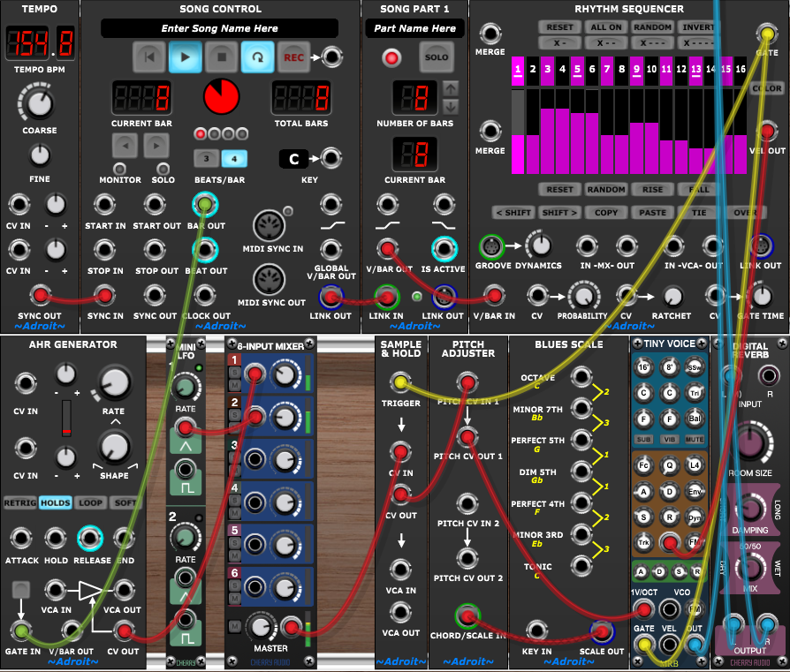
Task: Click the MIDI SYNC OUT socket
Action: pyautogui.click(x=269, y=279)
